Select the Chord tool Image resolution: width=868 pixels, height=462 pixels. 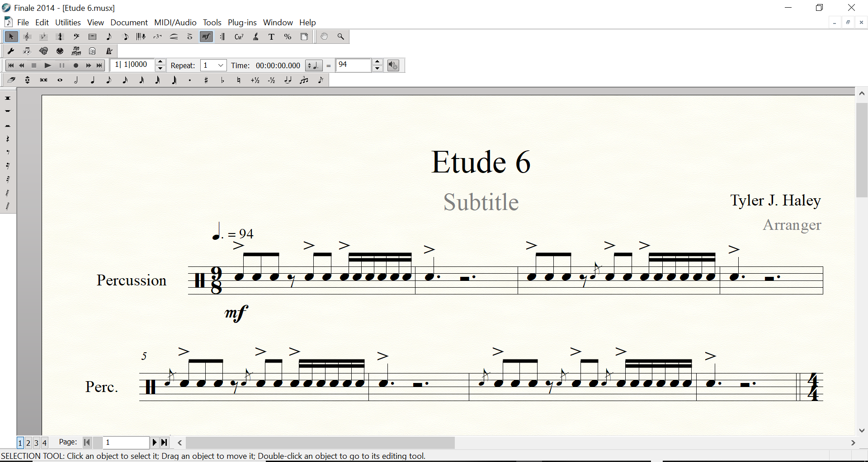[x=239, y=37]
